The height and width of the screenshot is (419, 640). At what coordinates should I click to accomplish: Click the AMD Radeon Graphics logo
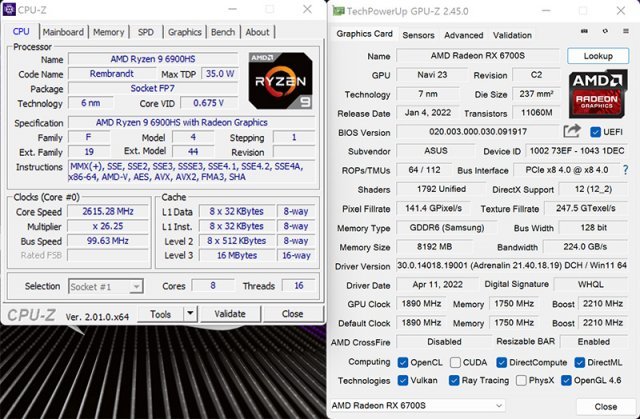point(598,96)
